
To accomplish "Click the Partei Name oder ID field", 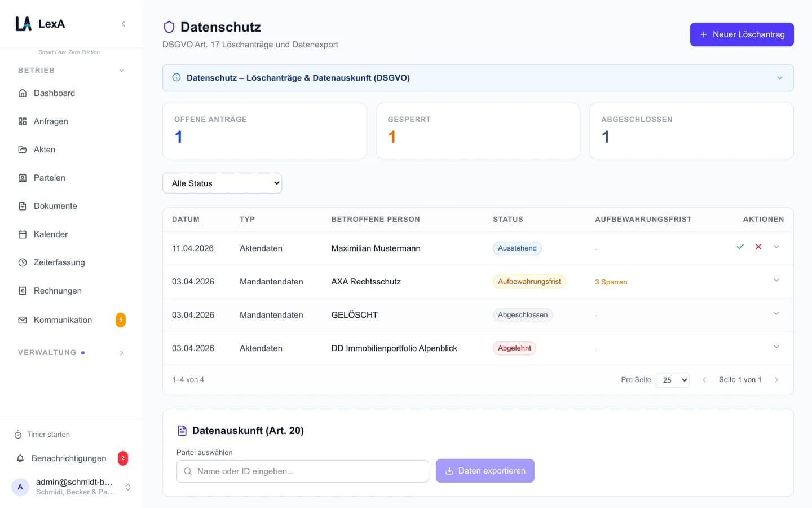I will 303,471.
